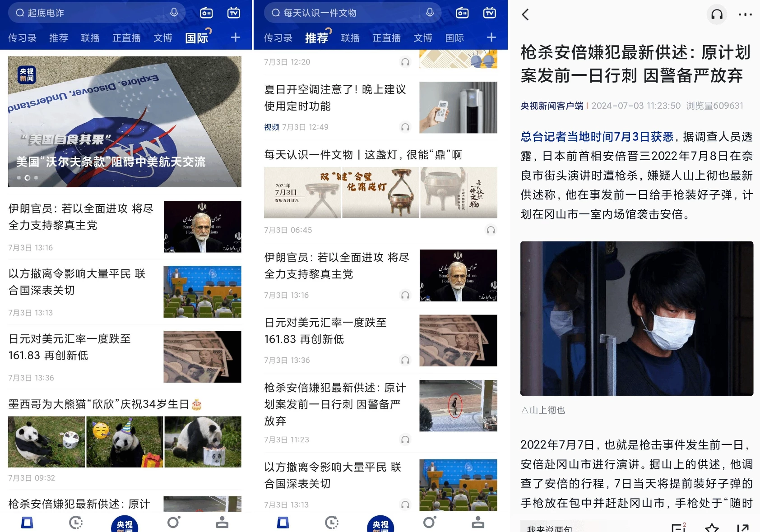
Task: Open the TV icon on the middle screen header
Action: [490, 13]
